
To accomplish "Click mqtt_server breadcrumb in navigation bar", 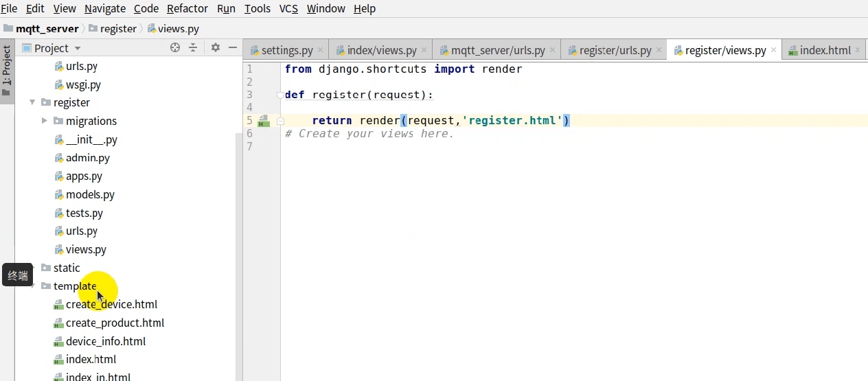I will 41,29.
